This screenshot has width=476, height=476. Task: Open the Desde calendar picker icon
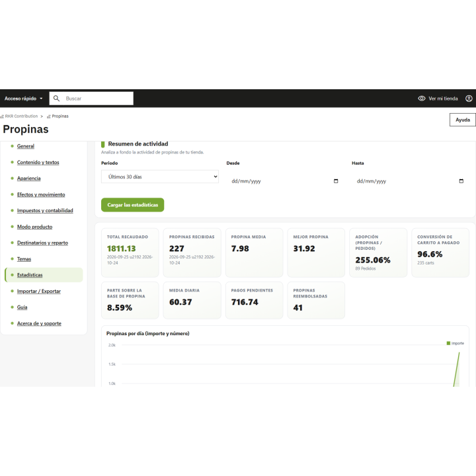click(x=336, y=181)
